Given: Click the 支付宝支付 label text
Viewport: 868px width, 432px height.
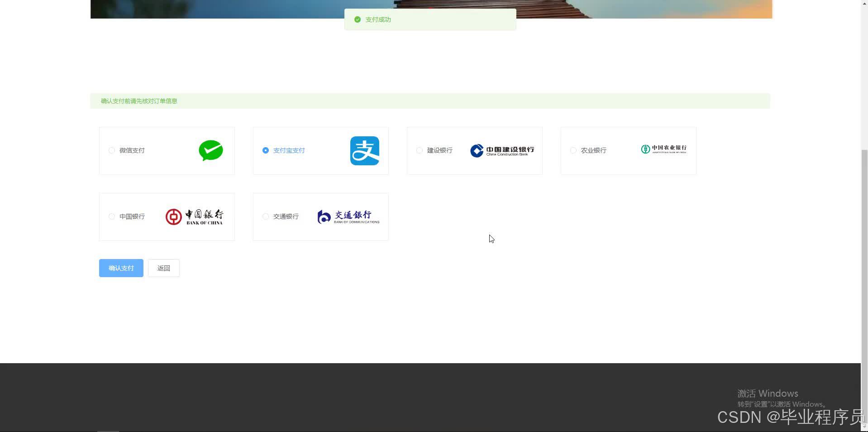Looking at the screenshot, I should [289, 150].
